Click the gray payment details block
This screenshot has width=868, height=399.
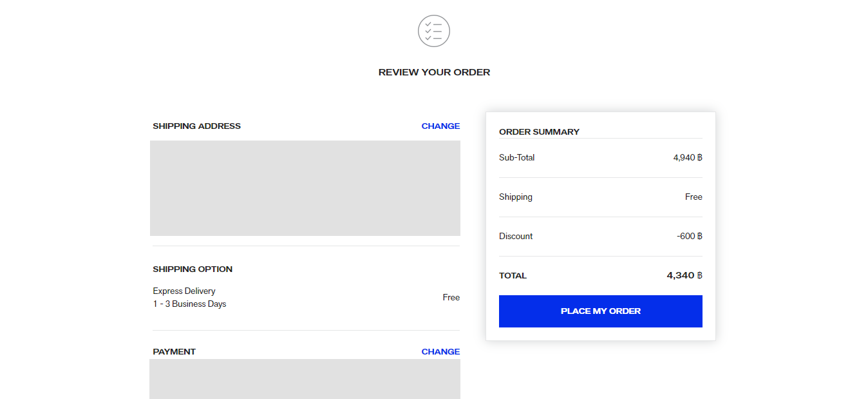(305, 379)
